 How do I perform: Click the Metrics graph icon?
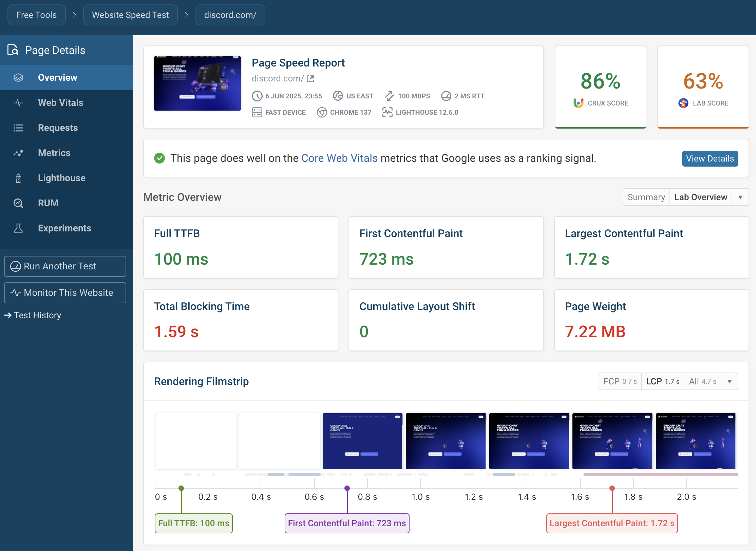tap(18, 153)
